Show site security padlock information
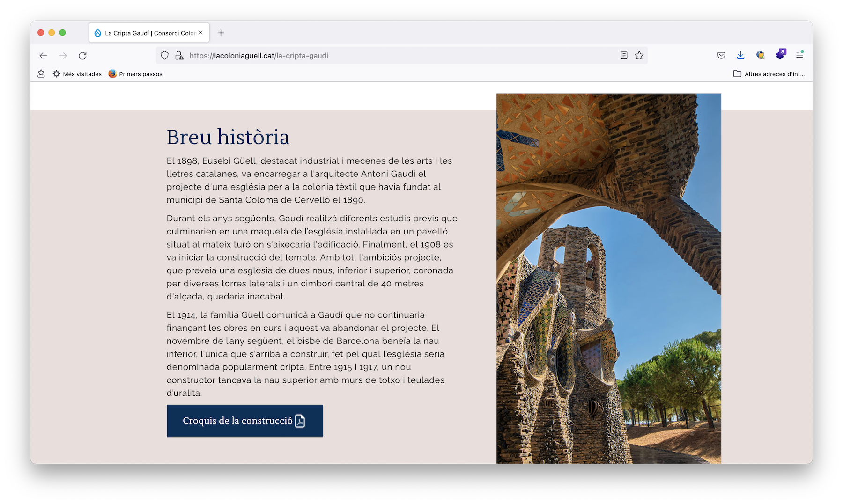The height and width of the screenshot is (504, 843). tap(179, 56)
